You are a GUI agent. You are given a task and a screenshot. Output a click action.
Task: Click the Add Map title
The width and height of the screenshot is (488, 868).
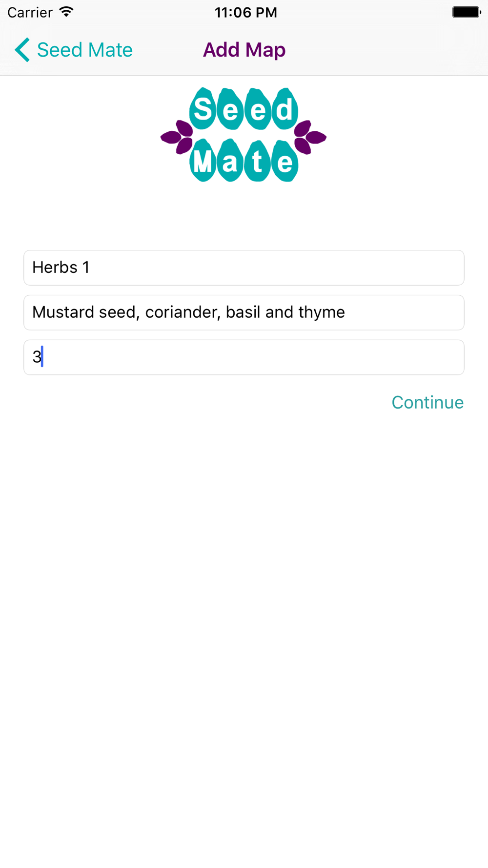[x=244, y=50]
